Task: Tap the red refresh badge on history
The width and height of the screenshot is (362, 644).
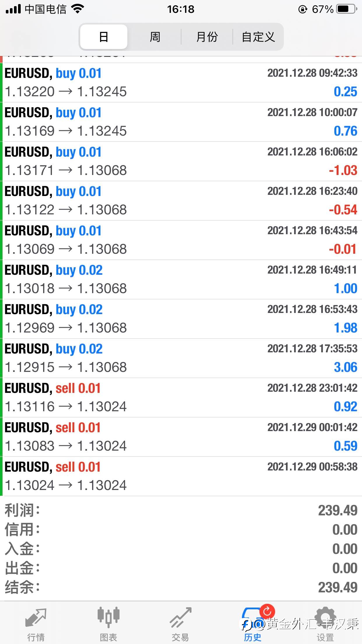Action: (267, 611)
